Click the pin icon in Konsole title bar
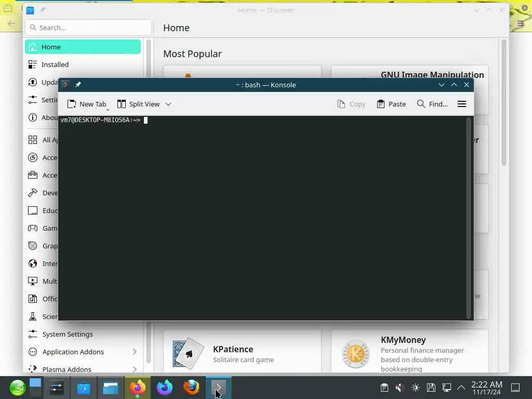The image size is (532, 399). (x=78, y=85)
